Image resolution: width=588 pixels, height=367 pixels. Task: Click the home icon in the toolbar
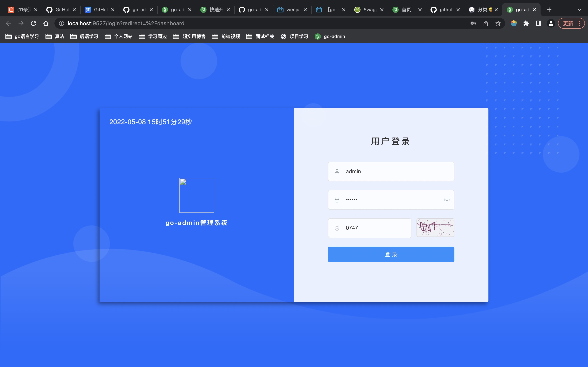point(46,23)
